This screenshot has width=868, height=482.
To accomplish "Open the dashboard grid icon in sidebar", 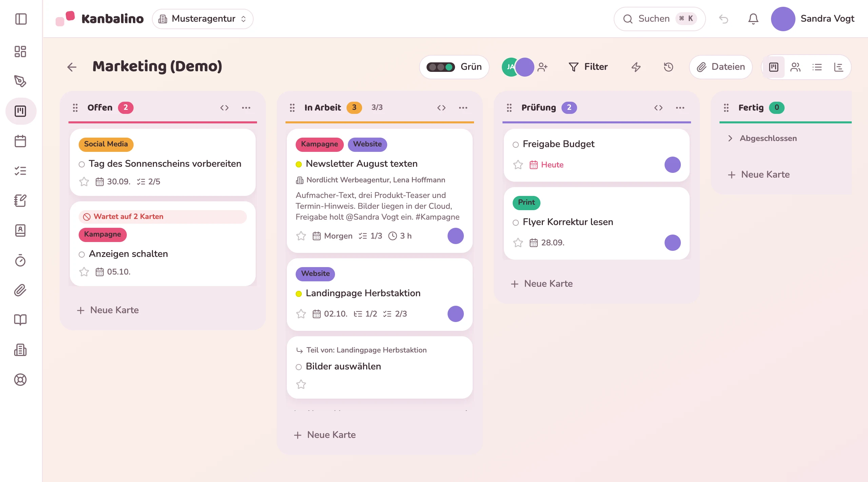I will click(20, 52).
